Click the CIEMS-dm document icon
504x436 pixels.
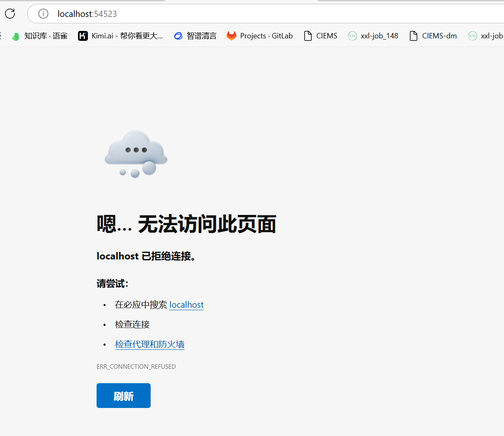pos(414,36)
